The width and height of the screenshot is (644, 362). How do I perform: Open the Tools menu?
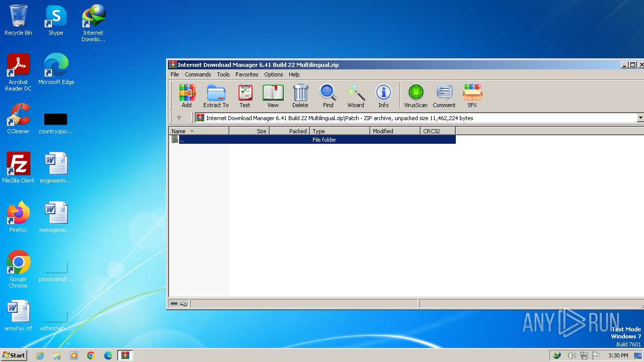tap(223, 74)
